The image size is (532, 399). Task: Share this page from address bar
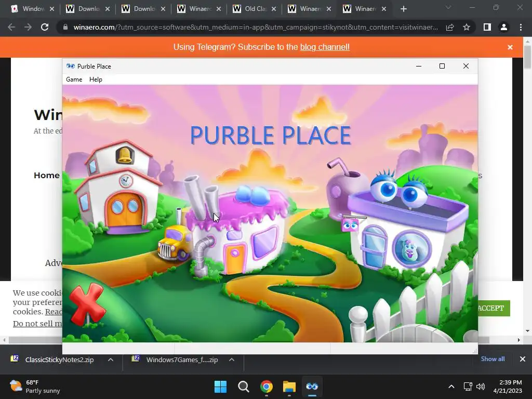450,27
